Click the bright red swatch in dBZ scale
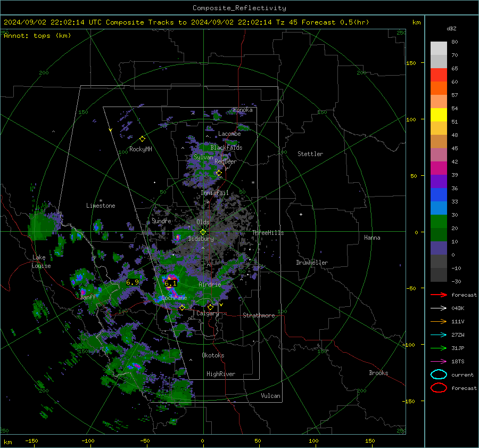Screen dimensions: 479x448 (439, 75)
